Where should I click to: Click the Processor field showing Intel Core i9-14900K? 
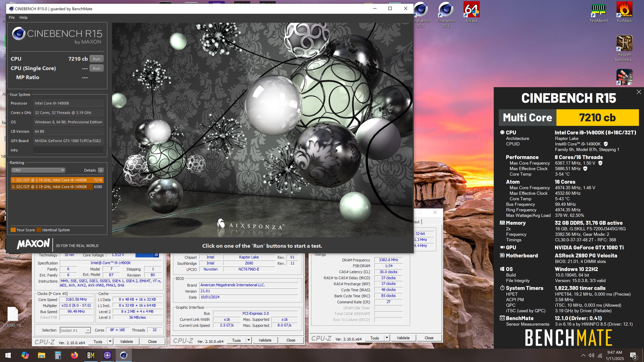point(68,103)
